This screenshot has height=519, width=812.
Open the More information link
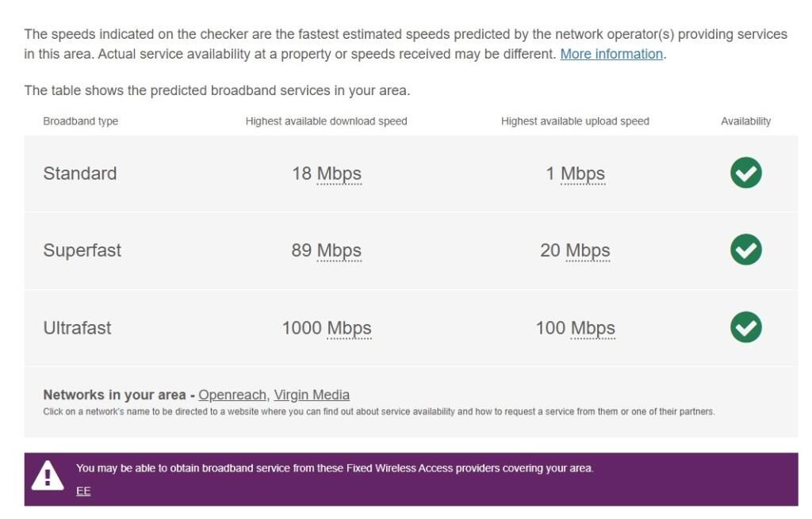point(611,54)
